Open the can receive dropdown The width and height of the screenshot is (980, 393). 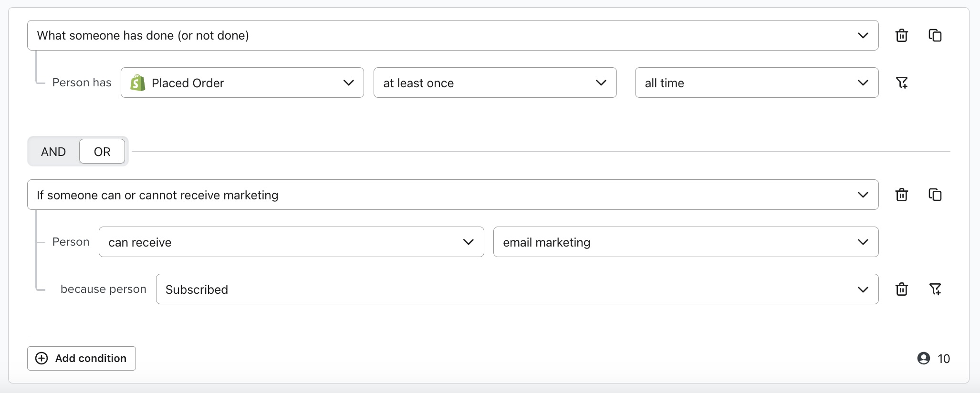pyautogui.click(x=469, y=242)
